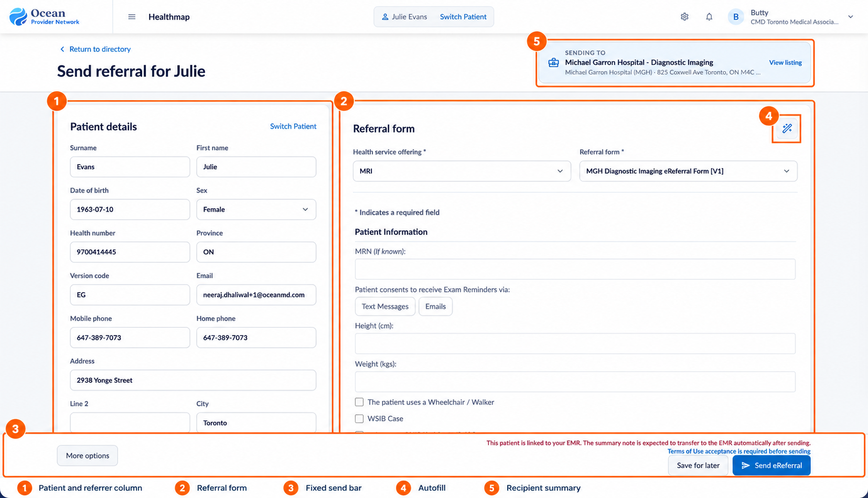The image size is (868, 498).
Task: Click the briefcase icon in Sending To card
Action: click(x=553, y=62)
